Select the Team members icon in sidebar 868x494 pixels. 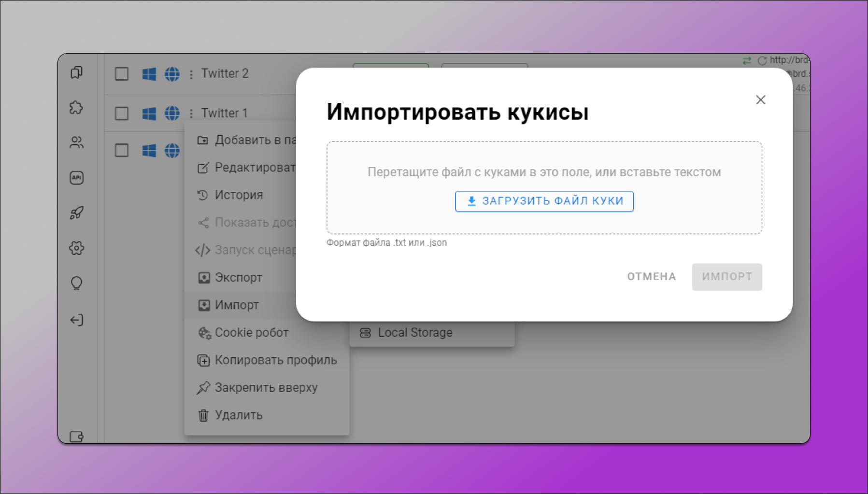coord(76,142)
